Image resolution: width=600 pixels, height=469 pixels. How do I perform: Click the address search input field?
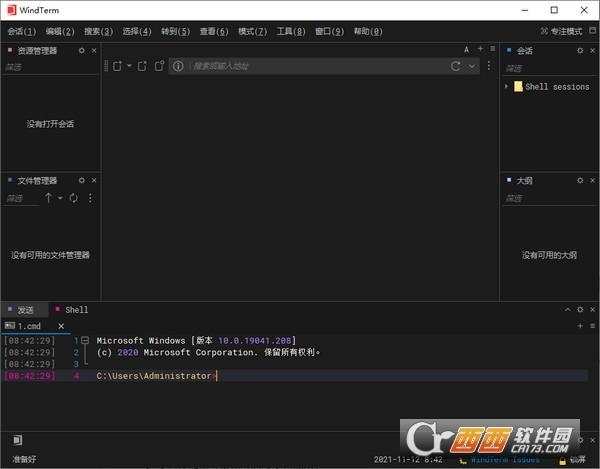[x=318, y=66]
